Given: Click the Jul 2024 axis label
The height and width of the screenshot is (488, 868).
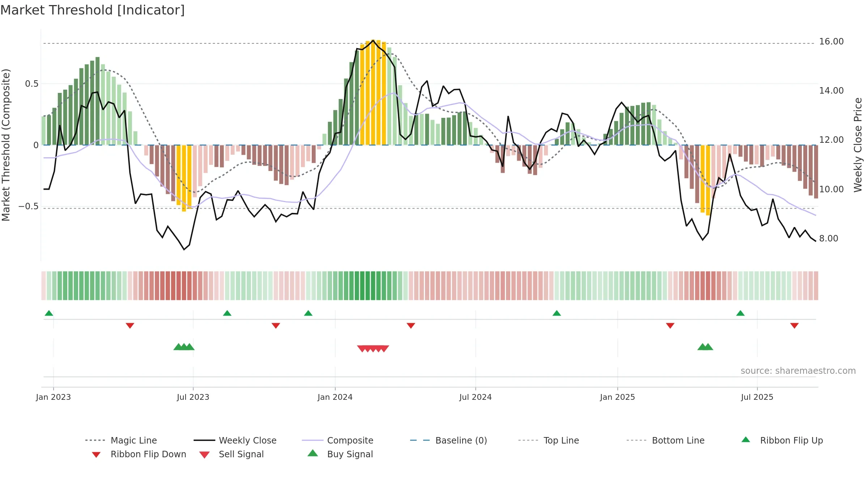Looking at the screenshot, I should (x=475, y=397).
